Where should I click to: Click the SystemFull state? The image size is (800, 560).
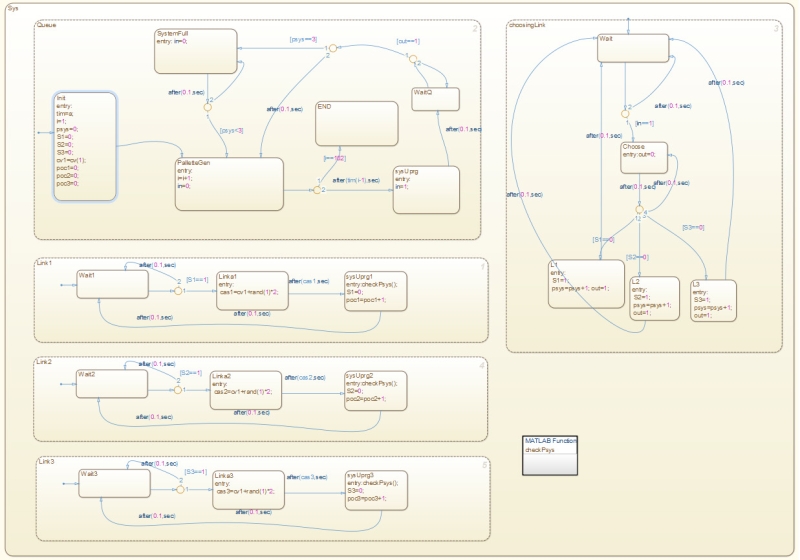coord(196,51)
